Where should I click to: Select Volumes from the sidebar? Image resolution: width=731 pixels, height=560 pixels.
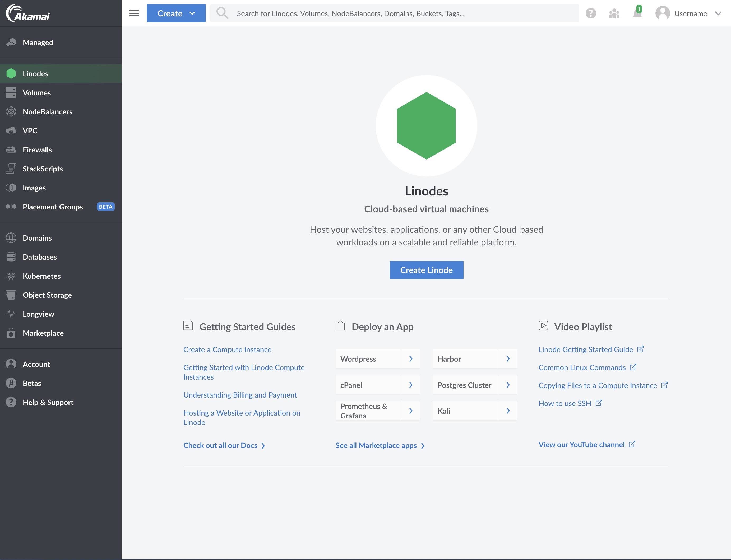tap(37, 93)
